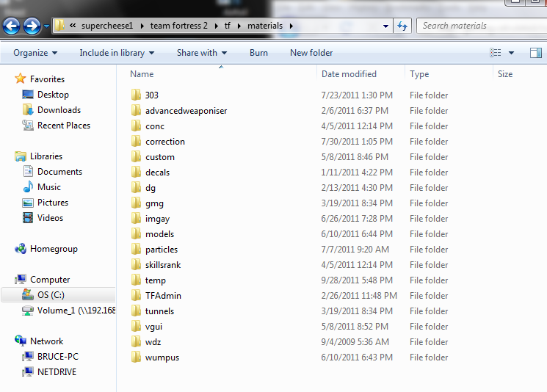The width and height of the screenshot is (547, 392).
Task: Open view options dropdown arrow
Action: 512,53
